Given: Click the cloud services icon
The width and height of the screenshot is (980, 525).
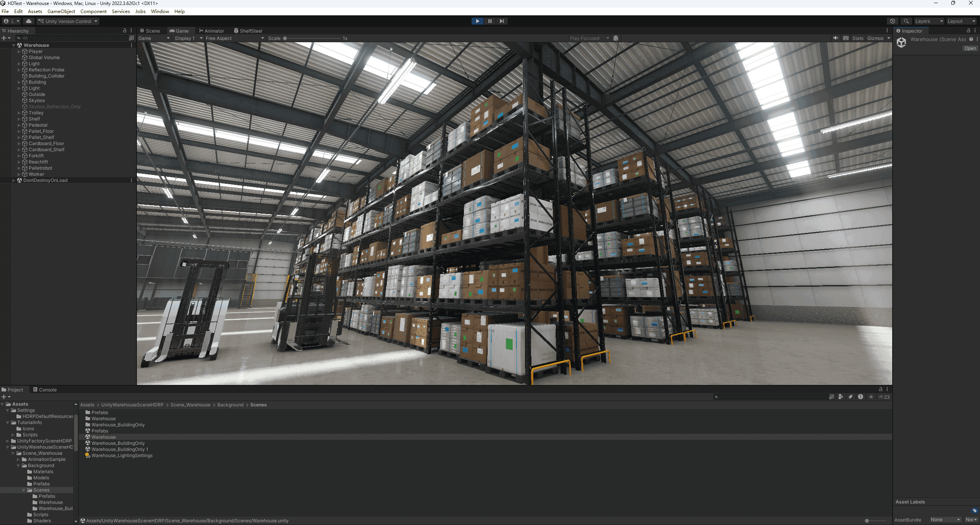Looking at the screenshot, I should point(28,21).
